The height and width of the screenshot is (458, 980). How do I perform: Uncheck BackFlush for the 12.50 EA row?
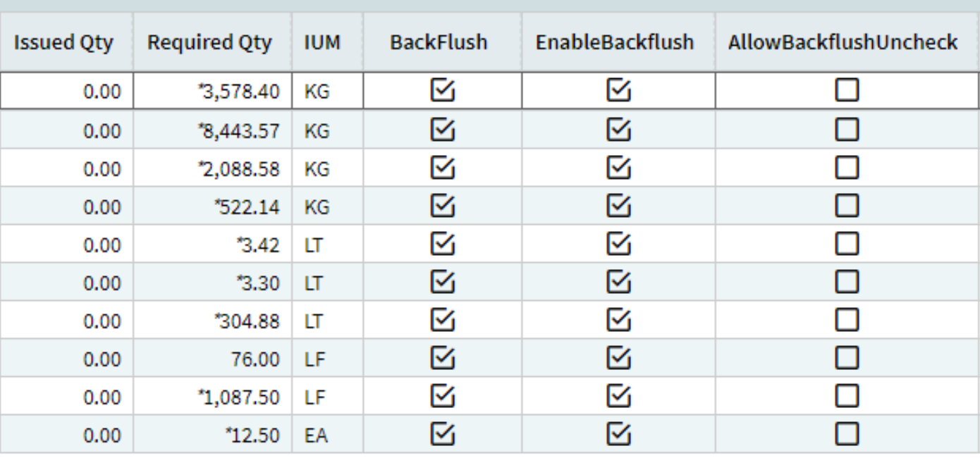tap(443, 434)
